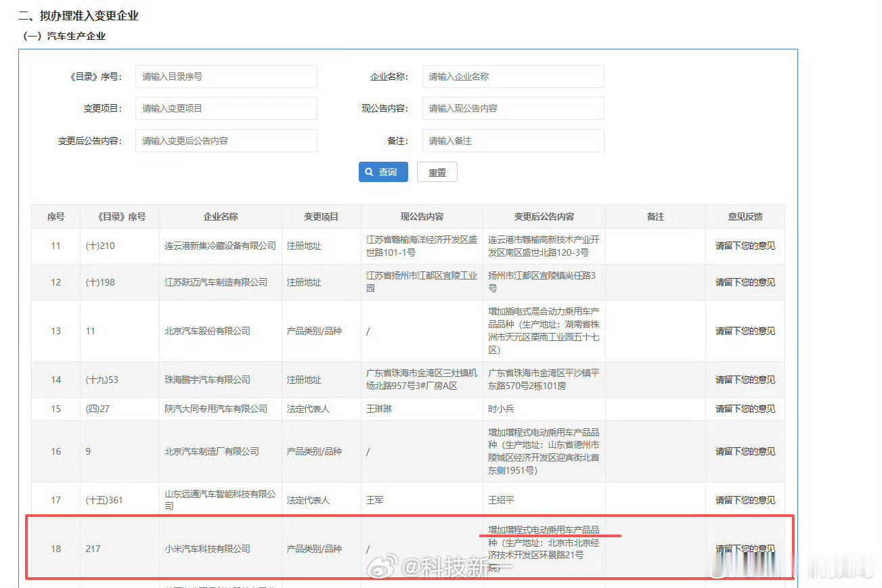Viewport: 882px width, 588px height.
Task: Click the 备注 column header
Action: coord(655,217)
